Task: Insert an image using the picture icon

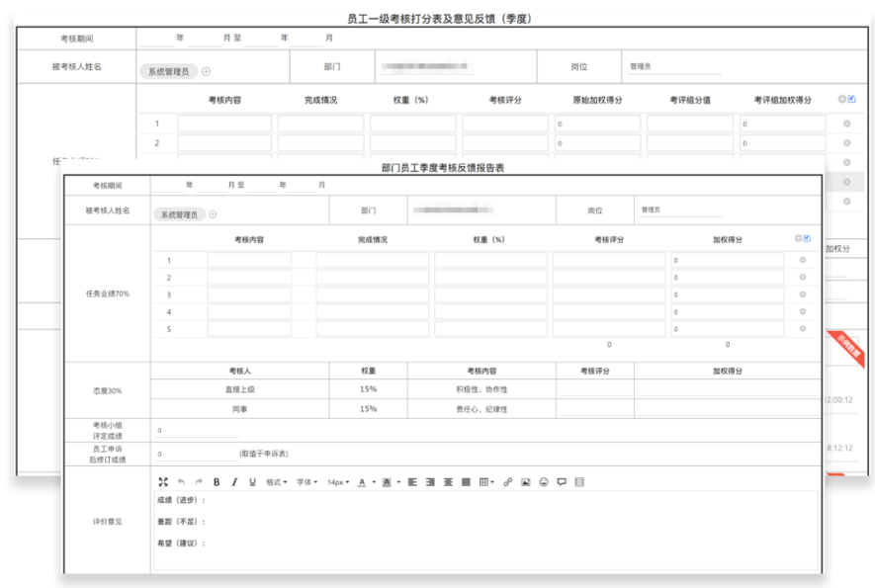Action: [526, 482]
